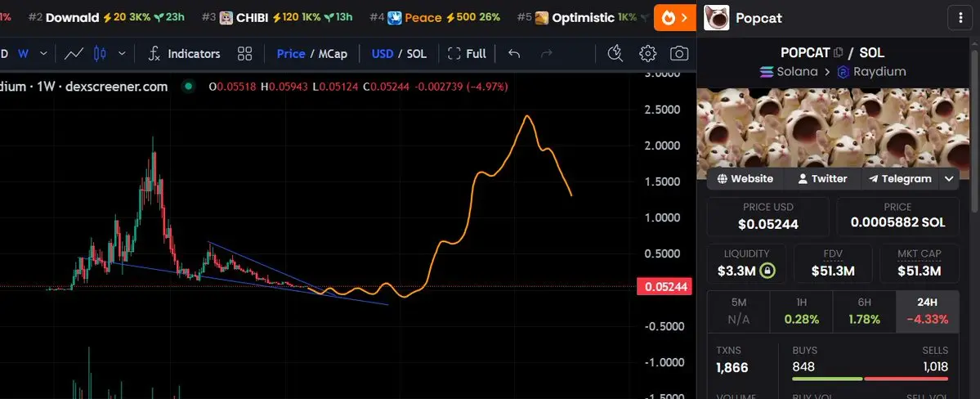Open the #5 Optimistic trending token

[x=583, y=17]
